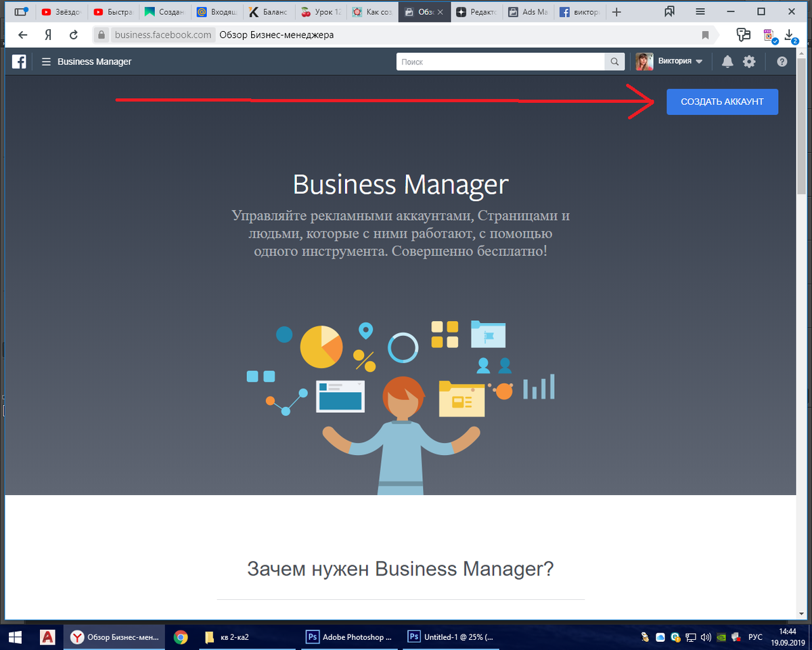Click Виктория profile avatar

[644, 62]
